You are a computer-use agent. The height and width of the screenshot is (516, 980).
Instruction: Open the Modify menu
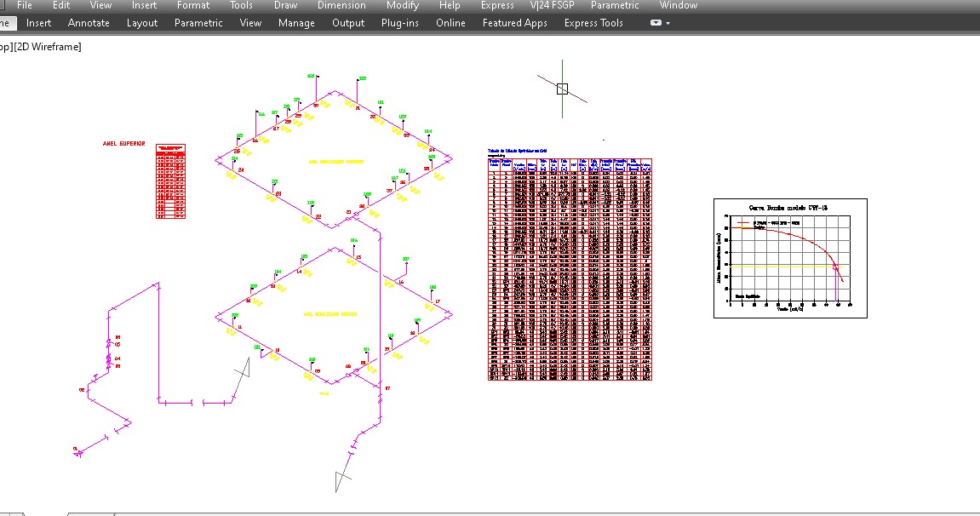click(403, 5)
